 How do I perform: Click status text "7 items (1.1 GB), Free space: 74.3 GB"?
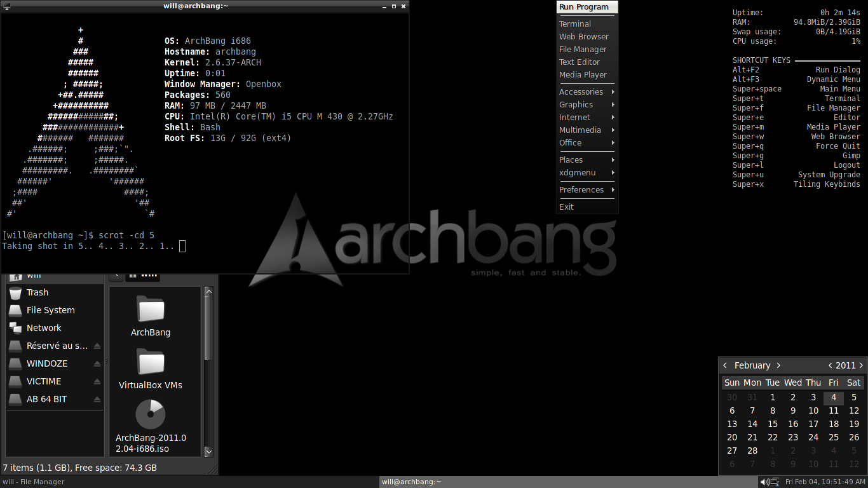(x=79, y=468)
